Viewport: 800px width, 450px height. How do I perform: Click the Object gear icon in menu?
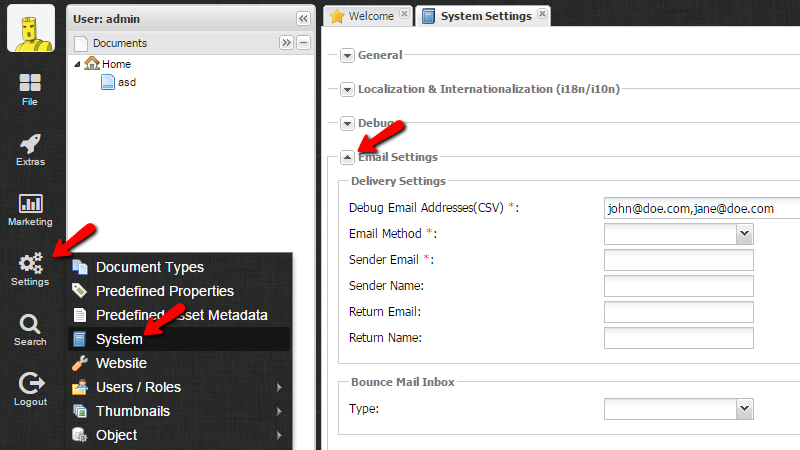80,435
